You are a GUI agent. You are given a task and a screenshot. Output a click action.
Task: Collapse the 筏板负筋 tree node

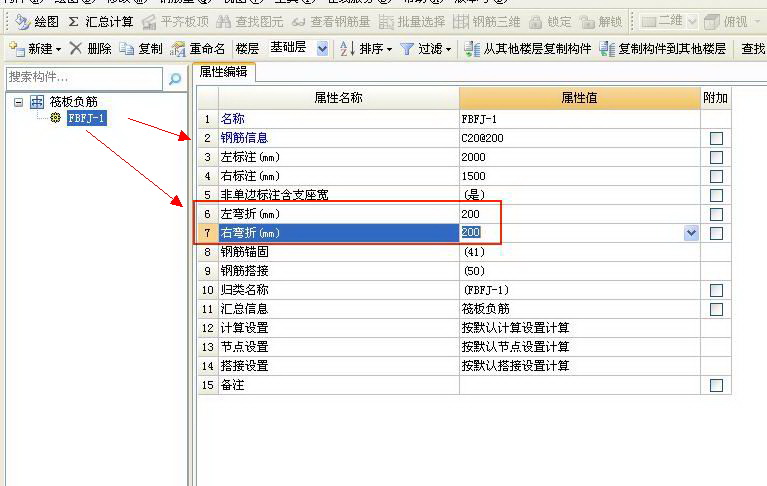click(x=18, y=102)
